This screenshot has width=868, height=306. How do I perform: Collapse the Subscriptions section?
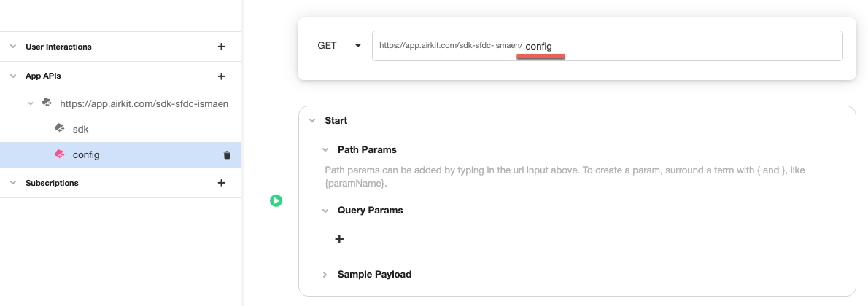point(13,183)
